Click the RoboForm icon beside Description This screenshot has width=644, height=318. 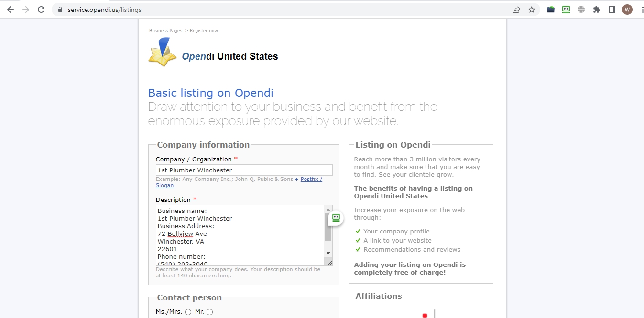click(x=336, y=218)
